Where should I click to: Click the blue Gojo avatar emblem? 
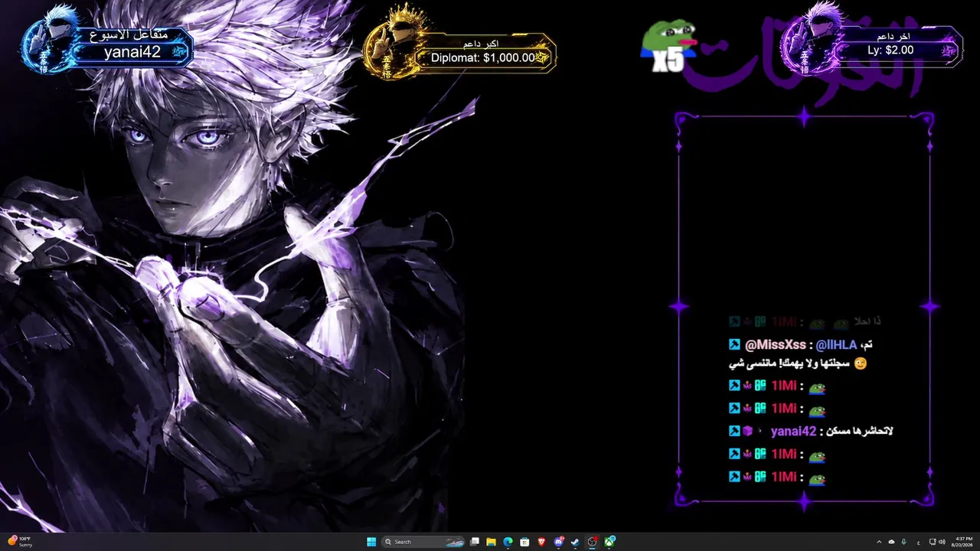pyautogui.click(x=49, y=38)
